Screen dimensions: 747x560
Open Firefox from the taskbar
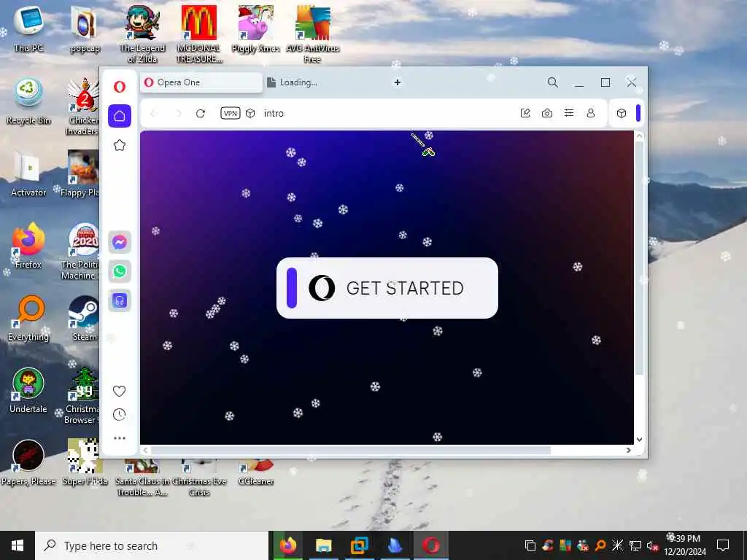[287, 545]
